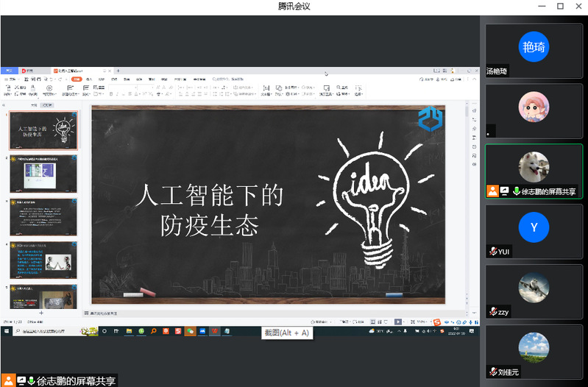Expand the new slide dropdown in ribbon
Screen dimensions: 588x387
click(x=70, y=94)
